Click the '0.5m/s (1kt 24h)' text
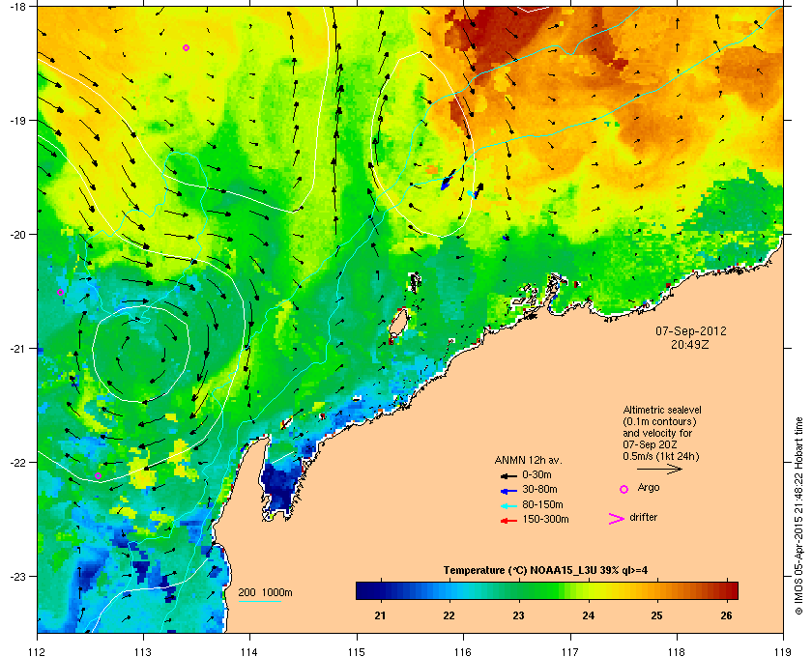The width and height of the screenshot is (812, 657). coord(661,457)
